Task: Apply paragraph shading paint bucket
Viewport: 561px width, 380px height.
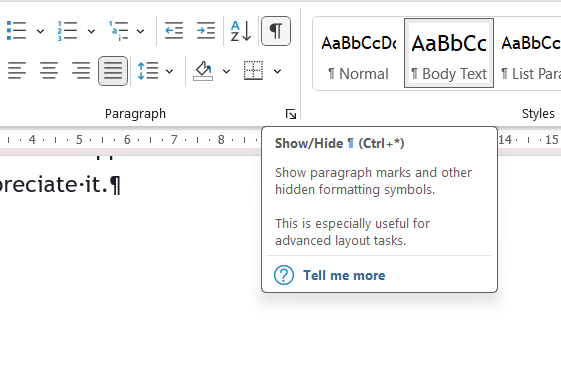Action: click(x=203, y=70)
